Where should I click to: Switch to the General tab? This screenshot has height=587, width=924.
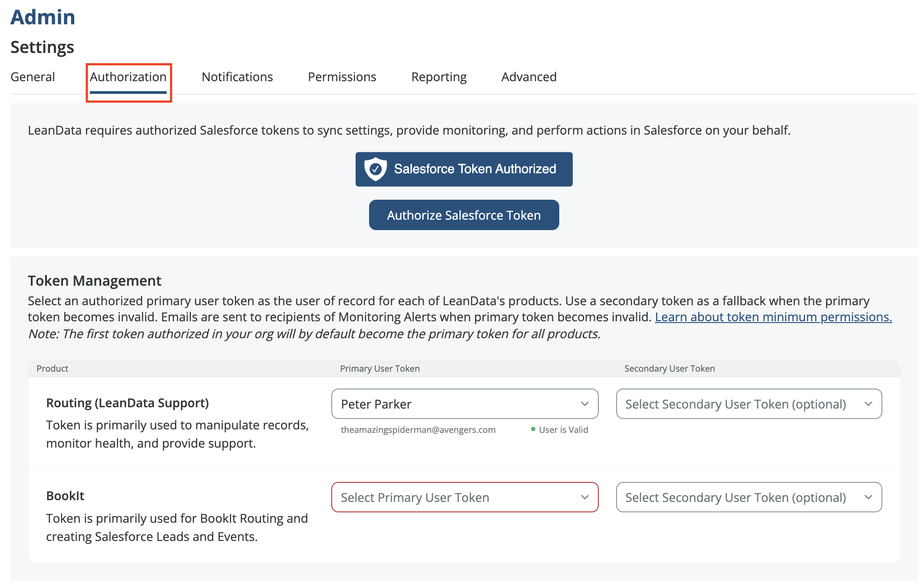[x=33, y=77]
